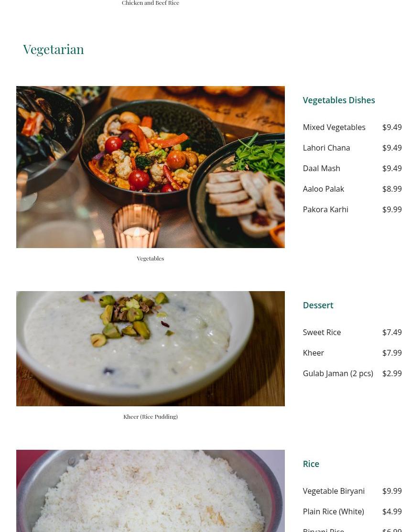This screenshot has width=412, height=532.
Task: Select the Vegetarian section heading
Action: pos(53,50)
